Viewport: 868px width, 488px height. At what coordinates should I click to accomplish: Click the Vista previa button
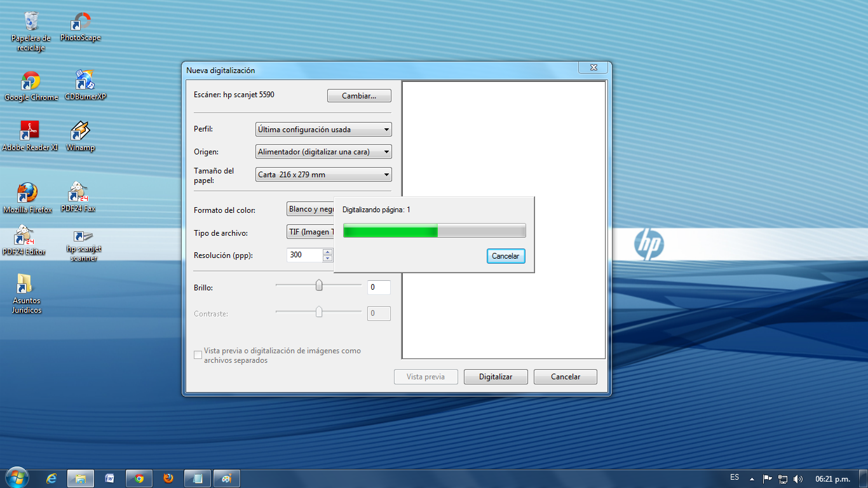tap(426, 377)
